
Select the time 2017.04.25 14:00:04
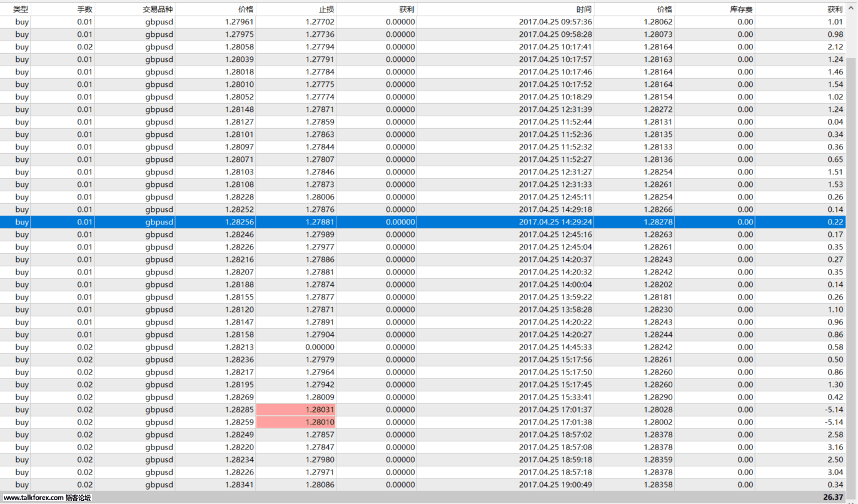point(555,285)
